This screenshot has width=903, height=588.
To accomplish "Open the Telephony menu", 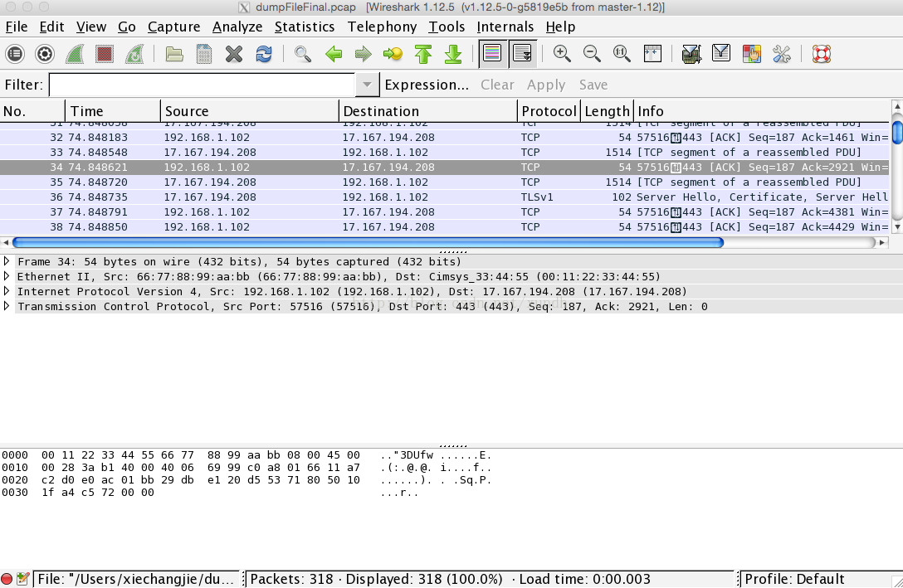I will pos(382,27).
